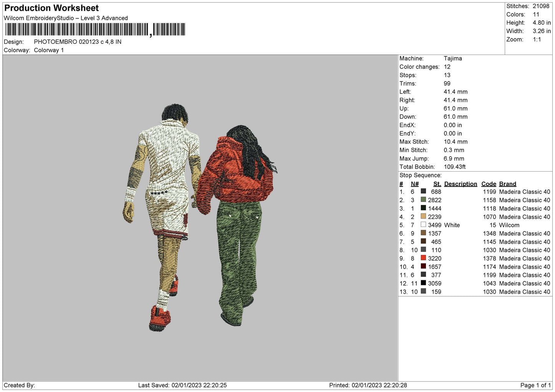The image size is (555, 392).
Task: Click stitch count '3220' in stop sequence
Action: point(435,258)
